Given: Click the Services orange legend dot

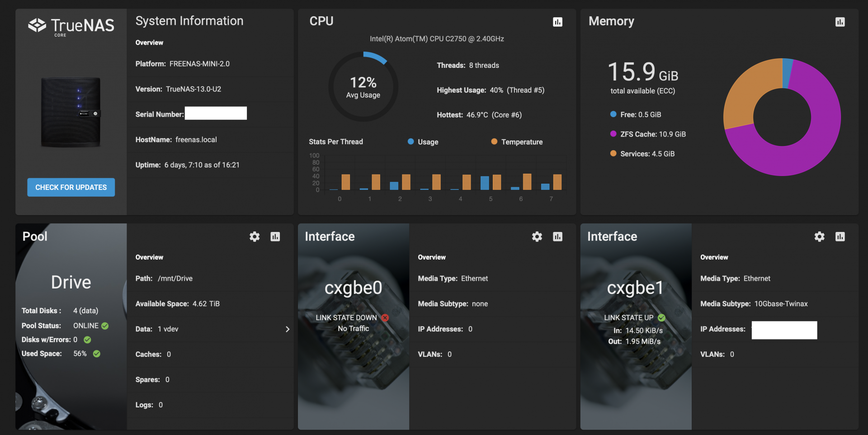Looking at the screenshot, I should coord(613,153).
